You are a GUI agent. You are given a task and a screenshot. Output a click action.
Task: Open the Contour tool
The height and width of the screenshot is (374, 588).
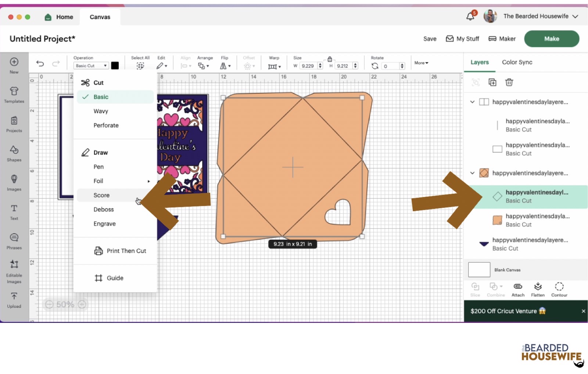click(x=559, y=289)
